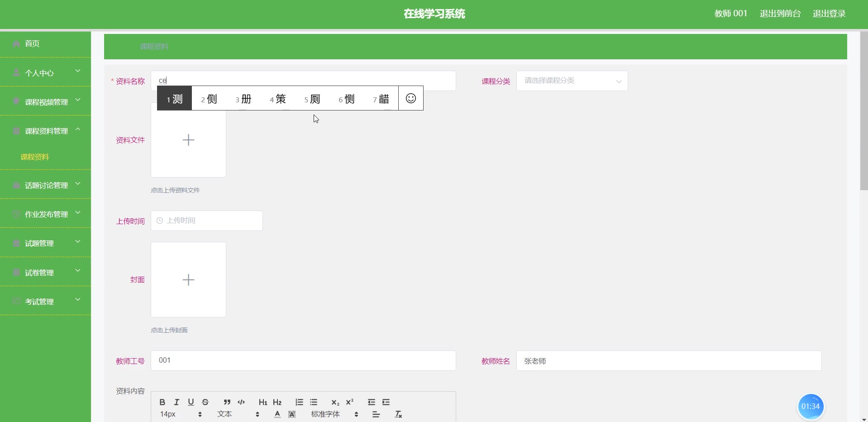Collapse the 课程资料管理 sidebar menu
868x422 pixels.
(45, 130)
